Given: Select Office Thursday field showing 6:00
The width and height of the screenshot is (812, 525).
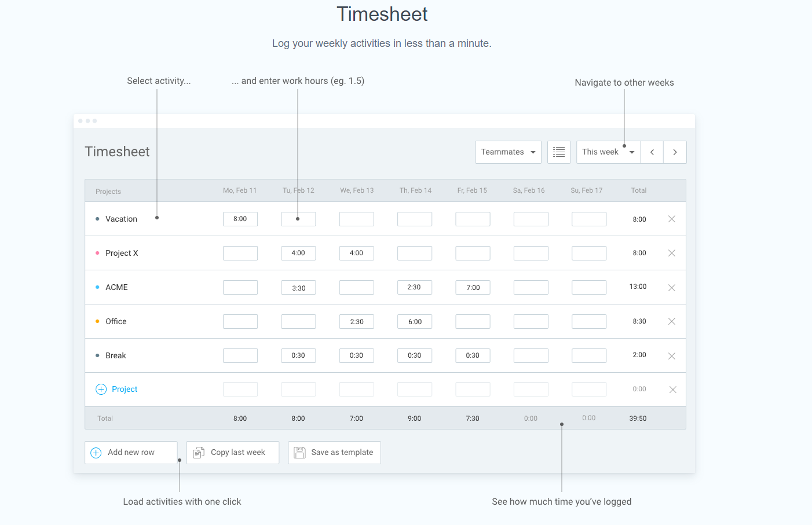Looking at the screenshot, I should coord(415,322).
